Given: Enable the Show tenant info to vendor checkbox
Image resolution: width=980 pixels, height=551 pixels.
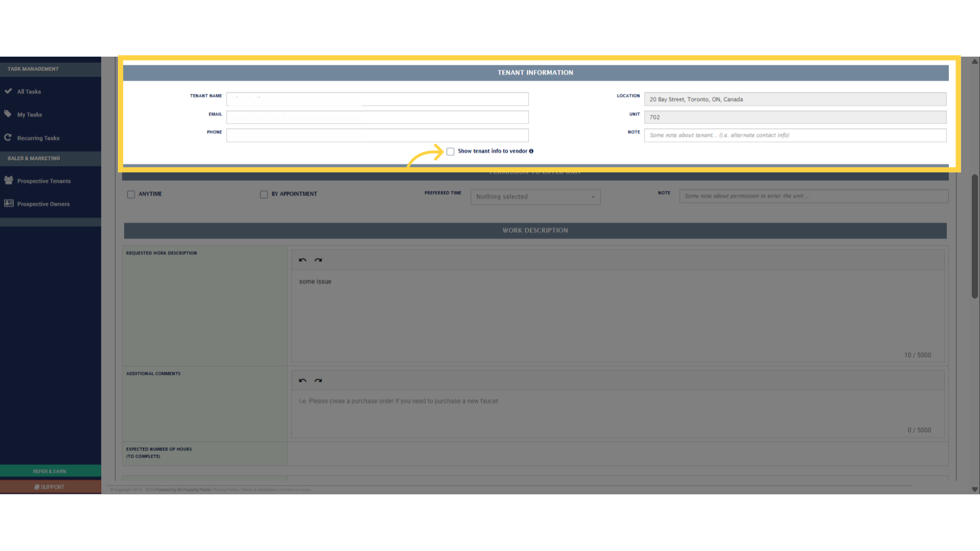Looking at the screenshot, I should coord(450,151).
